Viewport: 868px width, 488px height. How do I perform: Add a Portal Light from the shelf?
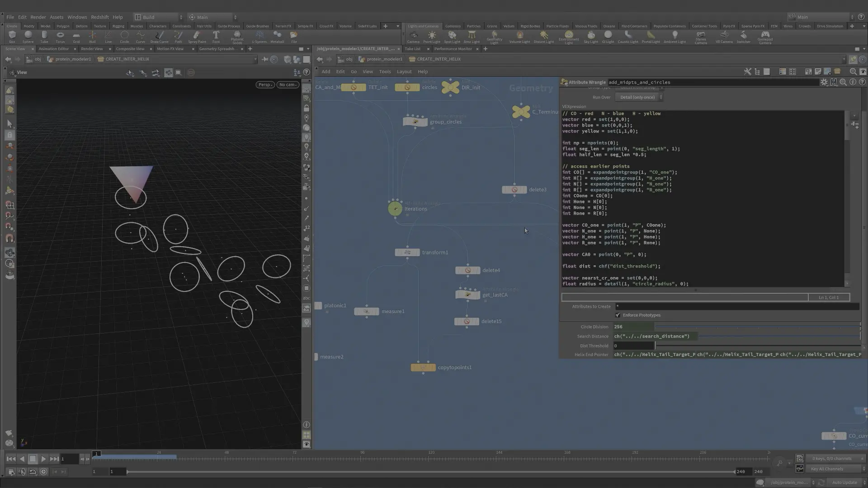coord(651,37)
